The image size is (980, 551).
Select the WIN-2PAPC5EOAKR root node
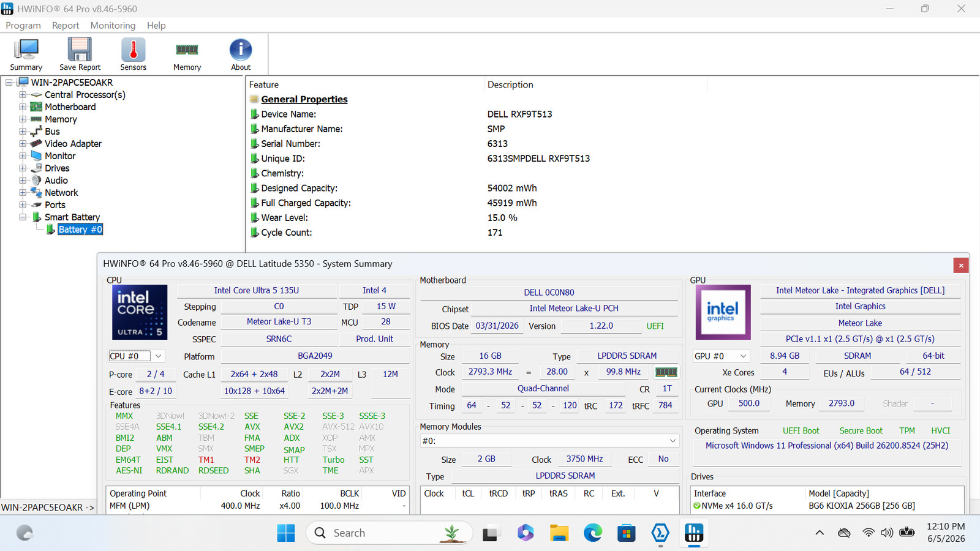pos(72,83)
